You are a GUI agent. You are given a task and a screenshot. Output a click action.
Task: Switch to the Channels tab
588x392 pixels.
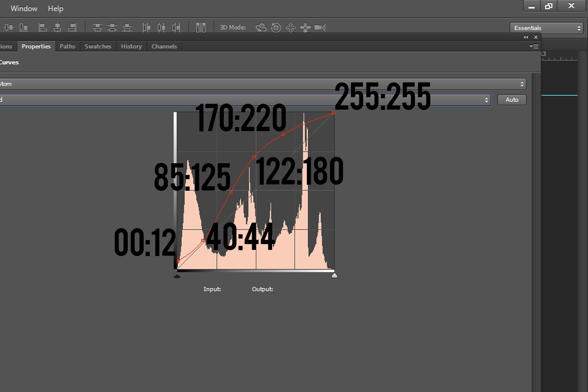pyautogui.click(x=164, y=46)
